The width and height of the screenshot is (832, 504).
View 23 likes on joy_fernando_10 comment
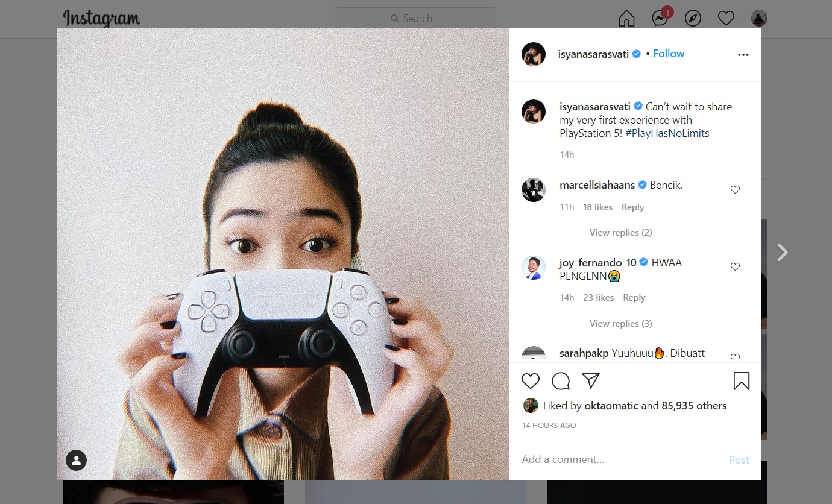pyautogui.click(x=599, y=298)
